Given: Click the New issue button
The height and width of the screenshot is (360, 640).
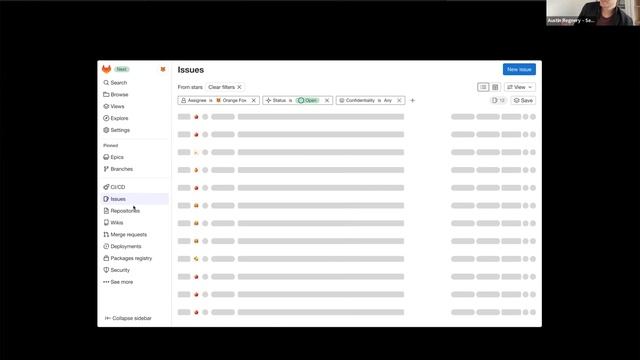Looking at the screenshot, I should (519, 69).
